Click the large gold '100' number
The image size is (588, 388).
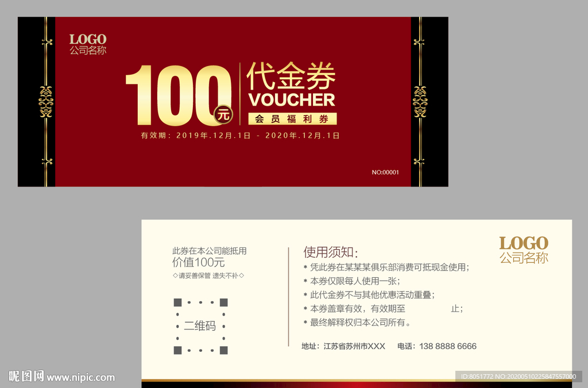pyautogui.click(x=178, y=96)
